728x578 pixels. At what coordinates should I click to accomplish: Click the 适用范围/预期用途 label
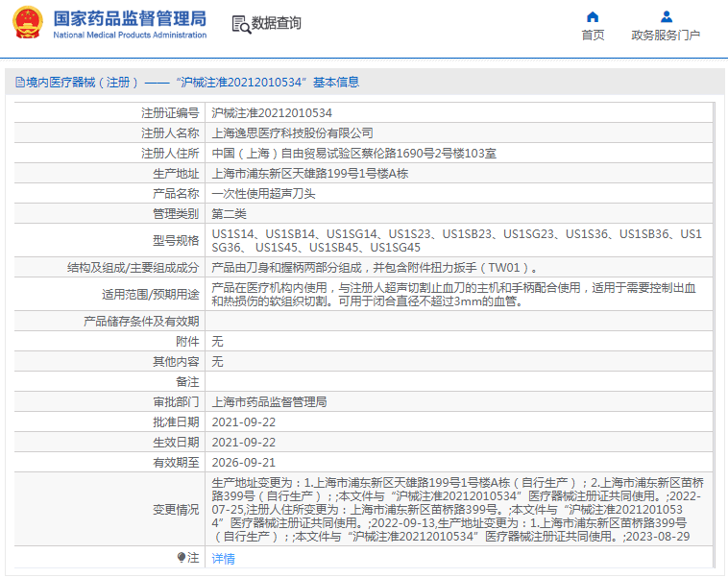(x=151, y=295)
